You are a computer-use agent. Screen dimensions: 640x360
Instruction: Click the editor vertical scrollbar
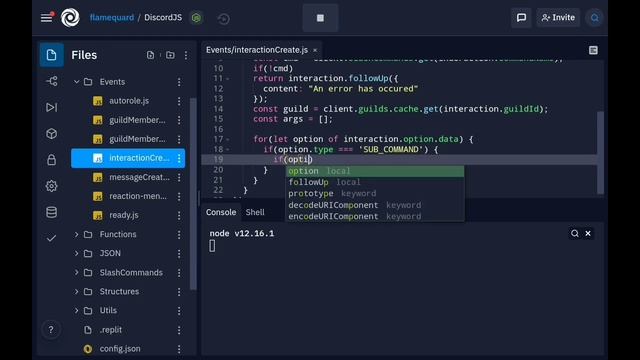click(x=600, y=153)
